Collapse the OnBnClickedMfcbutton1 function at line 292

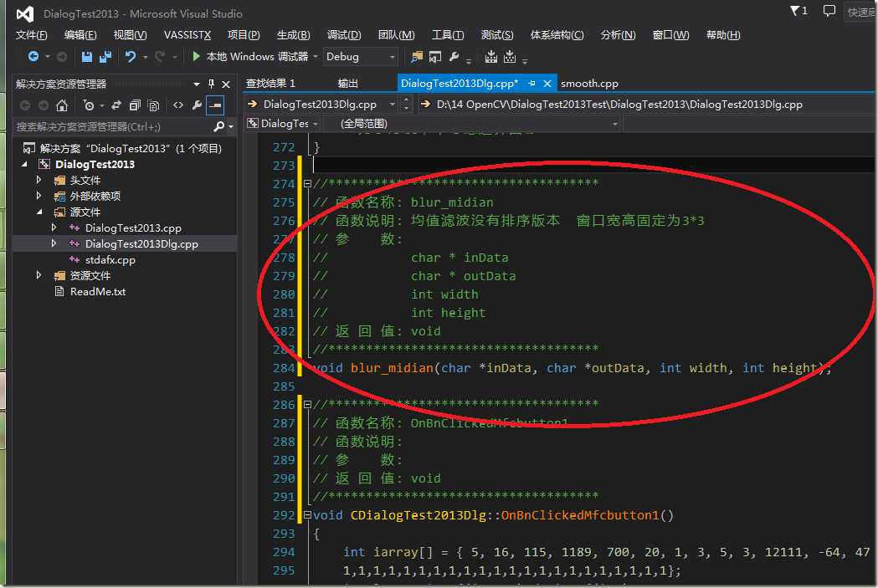pyautogui.click(x=307, y=514)
